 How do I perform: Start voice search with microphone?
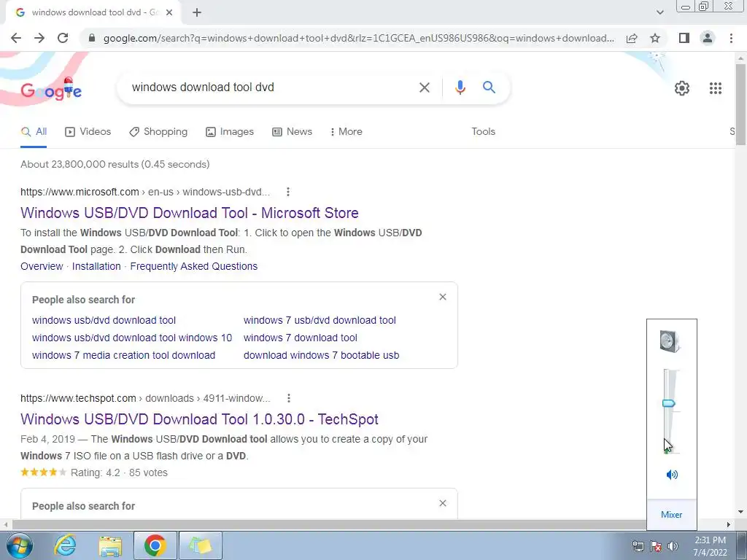460,87
